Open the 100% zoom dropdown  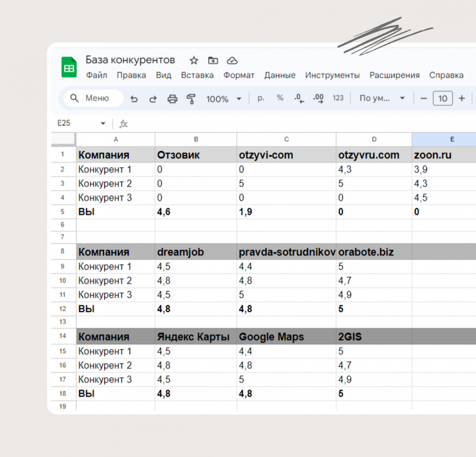[224, 99]
